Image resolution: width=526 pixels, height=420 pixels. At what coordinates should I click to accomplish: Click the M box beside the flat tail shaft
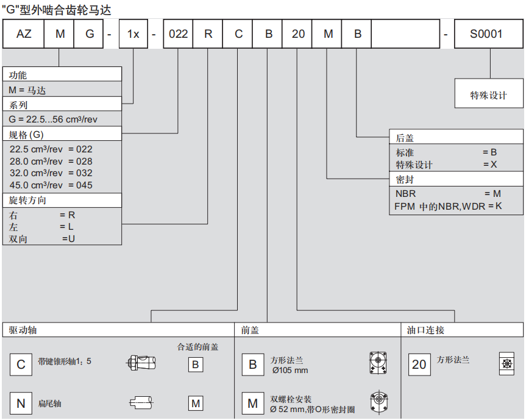tap(195, 404)
